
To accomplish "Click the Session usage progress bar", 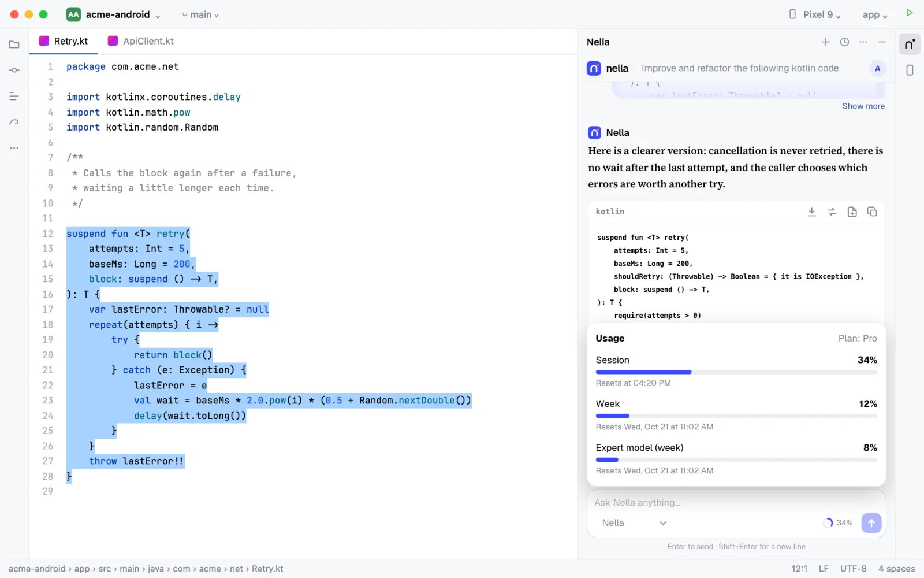I will pyautogui.click(x=736, y=372).
